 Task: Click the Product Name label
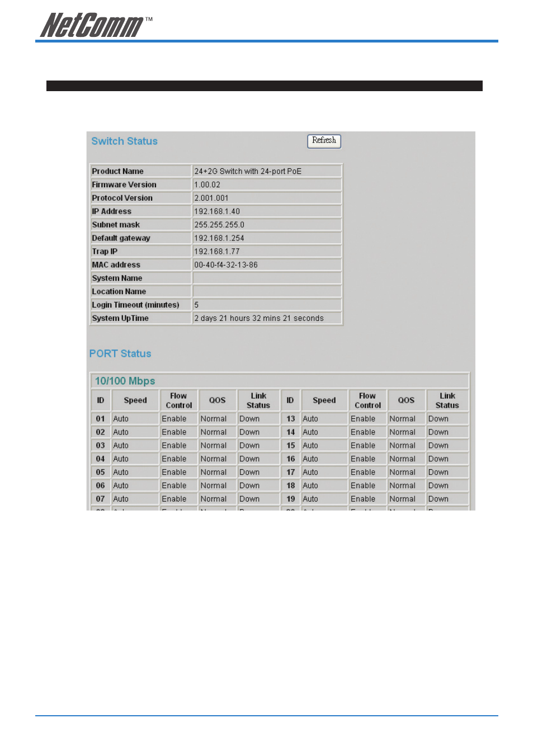click(x=117, y=171)
